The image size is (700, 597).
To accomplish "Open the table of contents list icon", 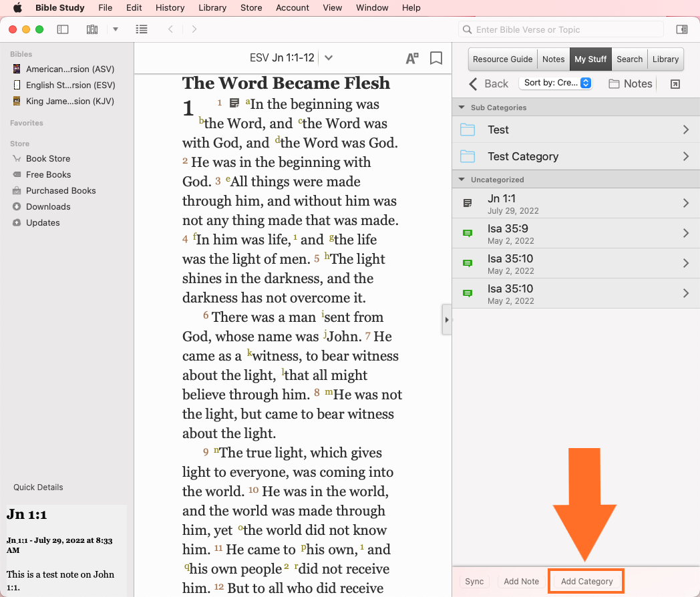I will click(x=142, y=29).
